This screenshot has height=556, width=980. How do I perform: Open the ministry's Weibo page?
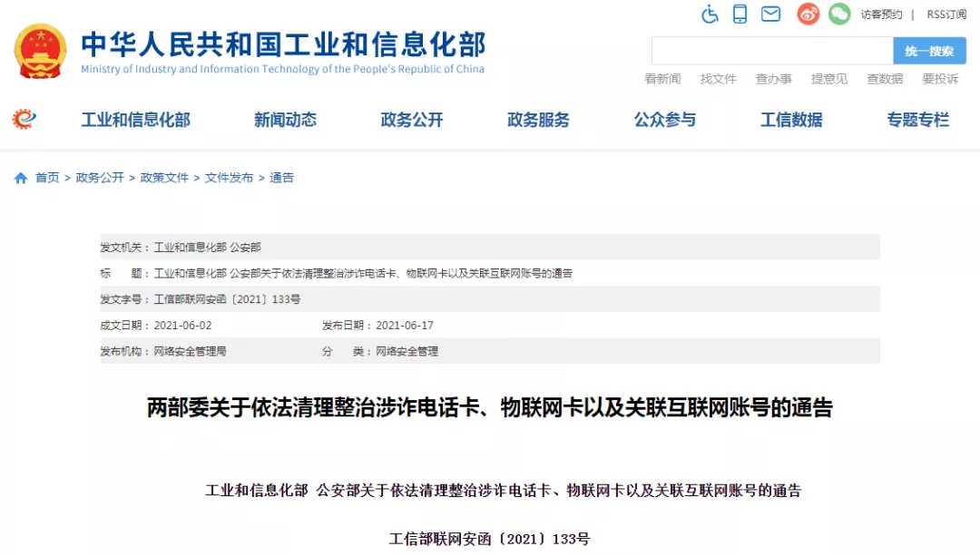coord(807,14)
